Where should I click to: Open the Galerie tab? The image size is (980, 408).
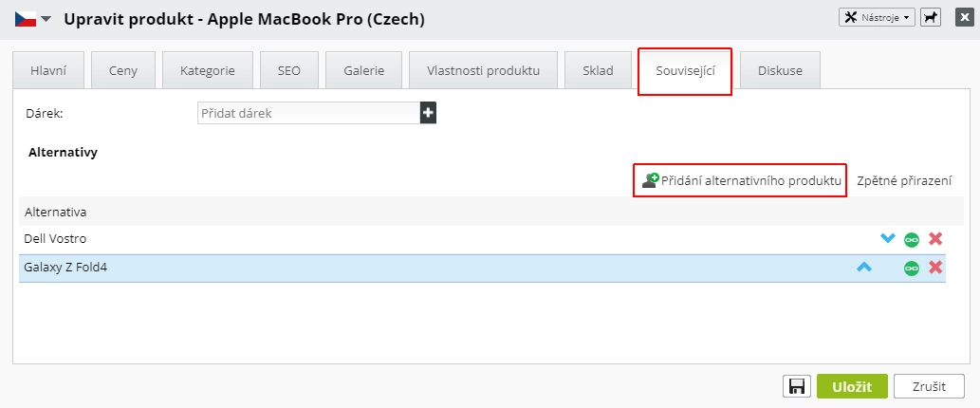coord(364,70)
